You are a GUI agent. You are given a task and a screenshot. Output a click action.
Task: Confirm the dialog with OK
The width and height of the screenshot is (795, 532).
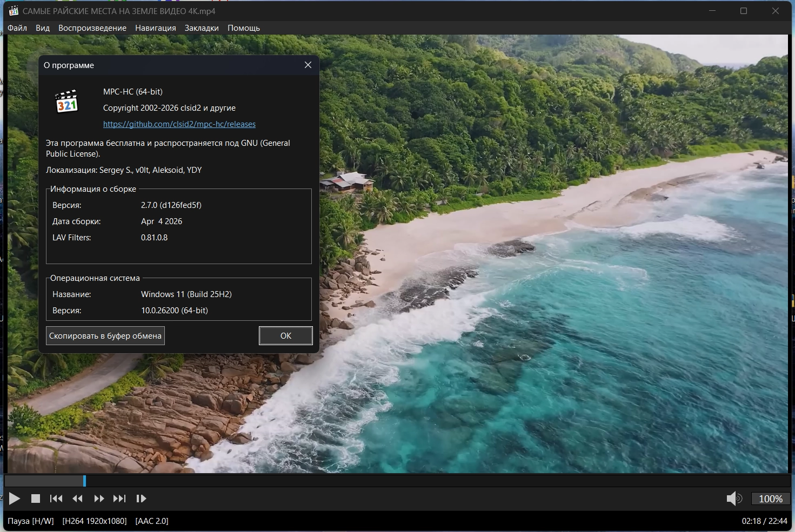tap(286, 336)
